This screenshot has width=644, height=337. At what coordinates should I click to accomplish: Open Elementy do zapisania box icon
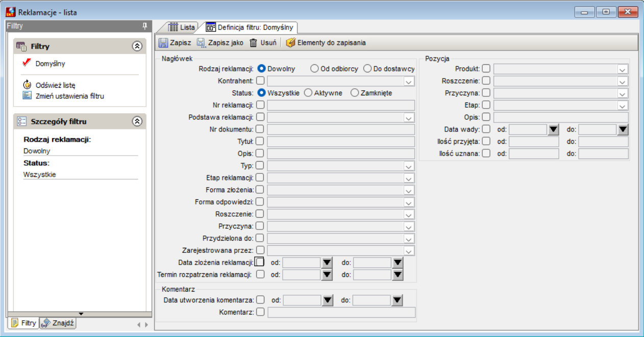290,43
